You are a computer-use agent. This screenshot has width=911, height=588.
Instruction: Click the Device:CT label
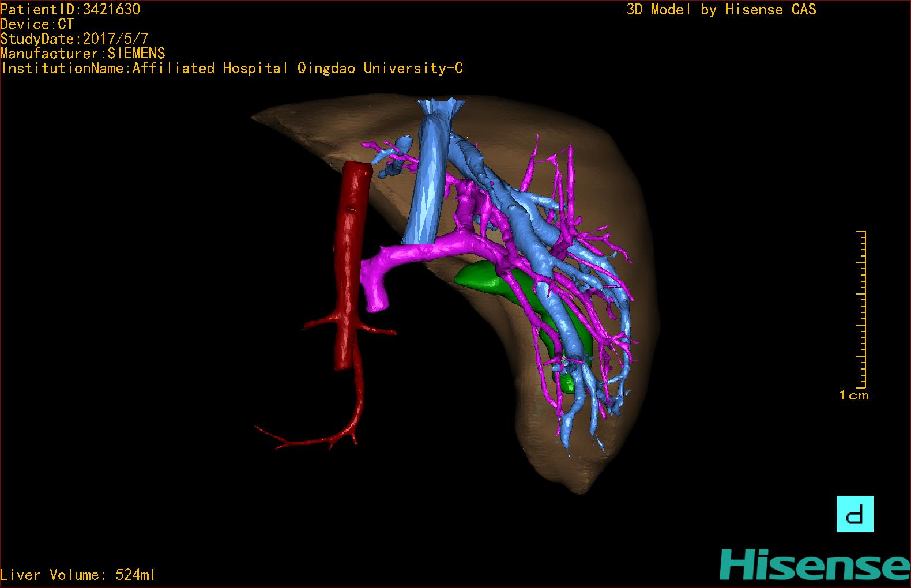click(37, 24)
